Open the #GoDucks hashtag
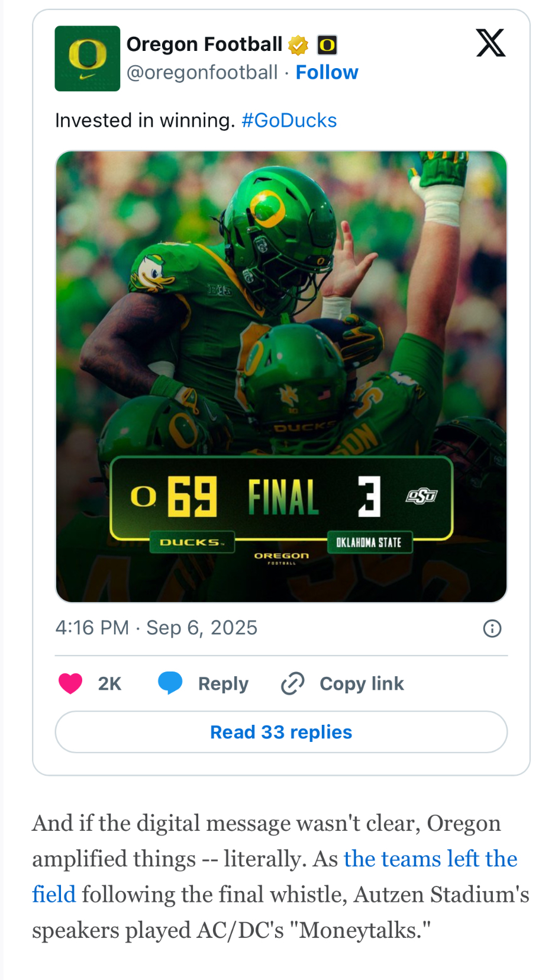Image resolution: width=555 pixels, height=980 pixels. (x=289, y=120)
